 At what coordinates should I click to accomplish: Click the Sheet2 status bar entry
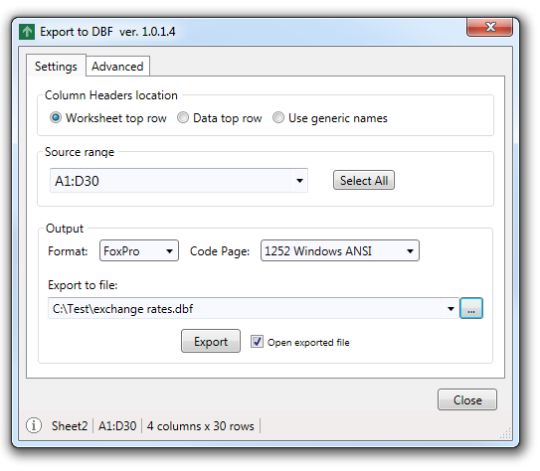click(70, 426)
